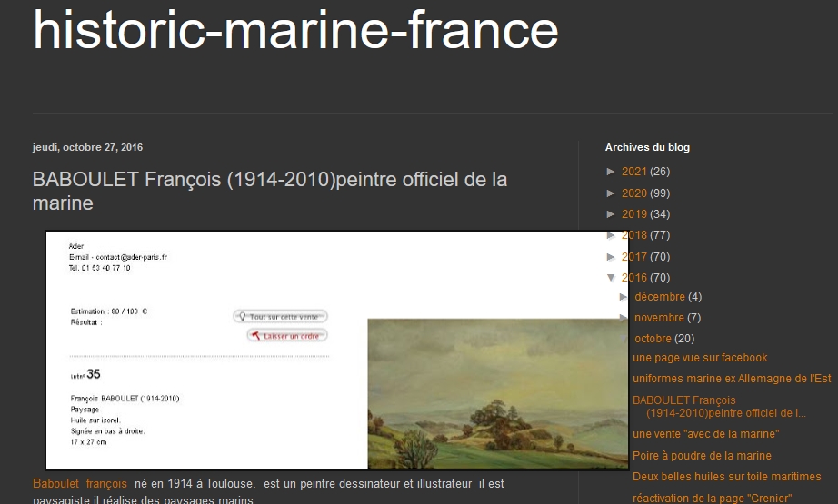838x504 pixels.
Task: Open sidebar post 'BABOULET François (1914-2010)peintre officiel'
Action: click(719, 406)
